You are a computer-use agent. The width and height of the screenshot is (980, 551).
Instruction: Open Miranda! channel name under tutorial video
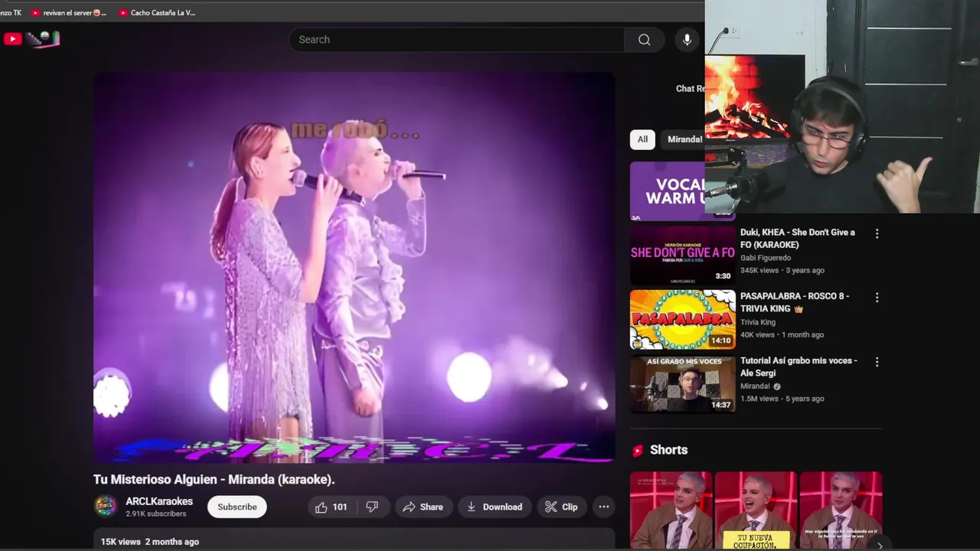point(756,386)
